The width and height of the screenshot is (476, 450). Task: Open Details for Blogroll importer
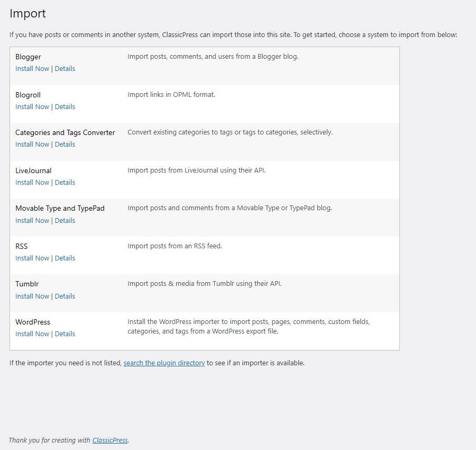click(65, 106)
